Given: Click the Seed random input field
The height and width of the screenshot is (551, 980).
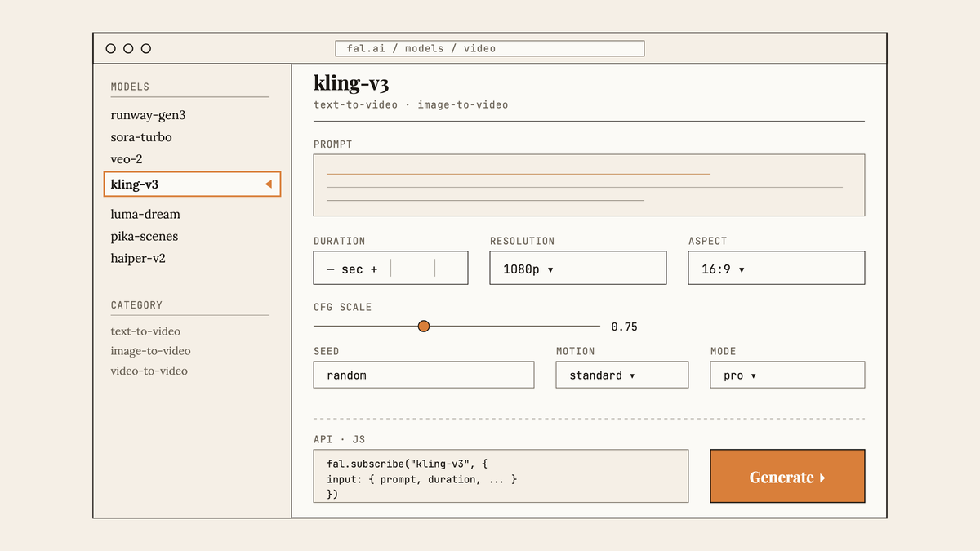Looking at the screenshot, I should tap(424, 375).
